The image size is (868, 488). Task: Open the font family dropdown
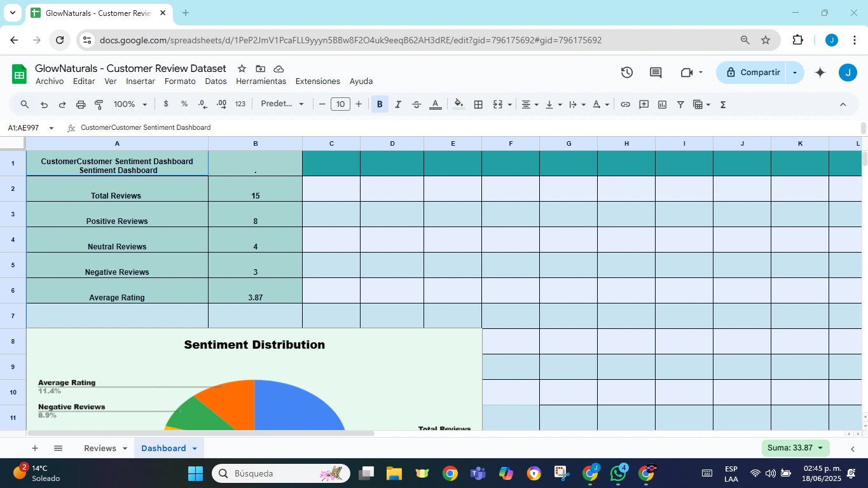(x=282, y=104)
